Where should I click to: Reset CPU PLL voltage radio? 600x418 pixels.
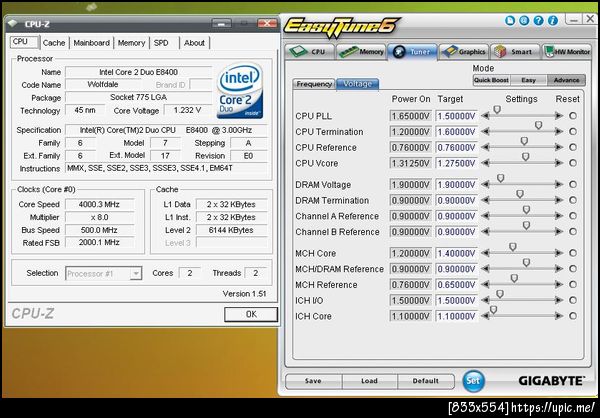tap(573, 116)
